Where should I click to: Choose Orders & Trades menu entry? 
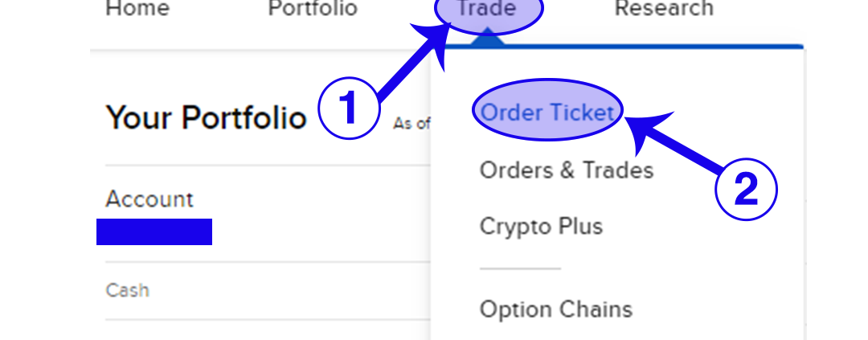point(566,170)
